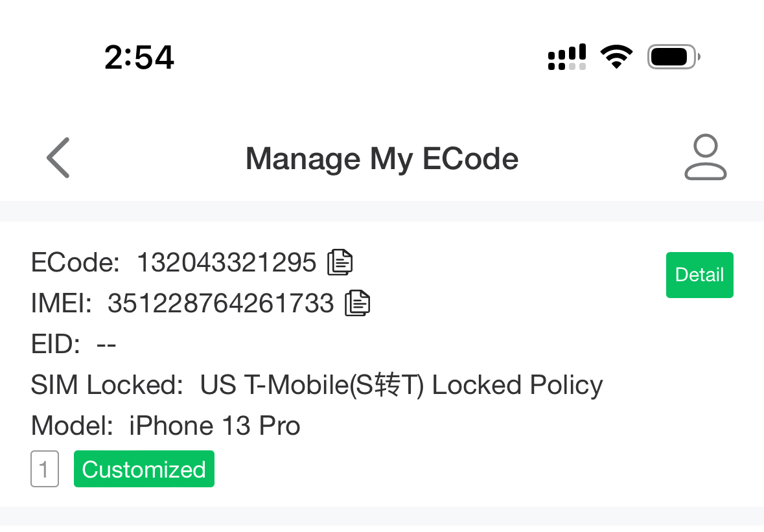
Task: Open the user profile icon
Action: coord(705,157)
